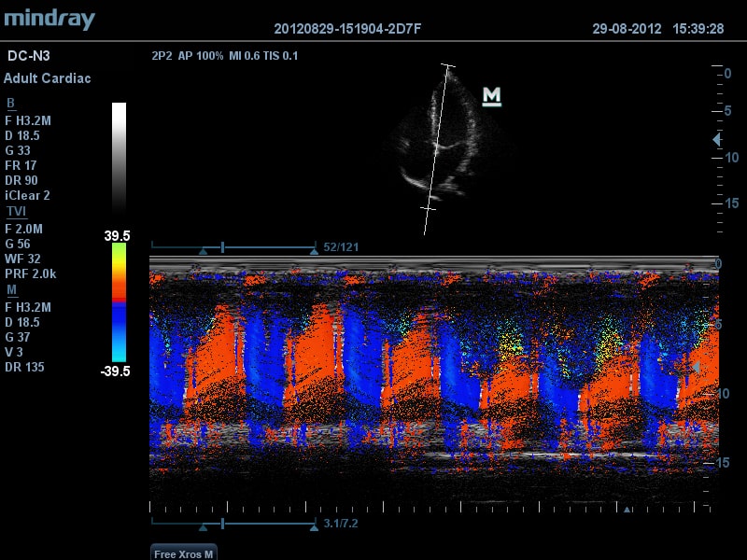Click the grayscale map bar
The image size is (747, 560).
pos(119,159)
